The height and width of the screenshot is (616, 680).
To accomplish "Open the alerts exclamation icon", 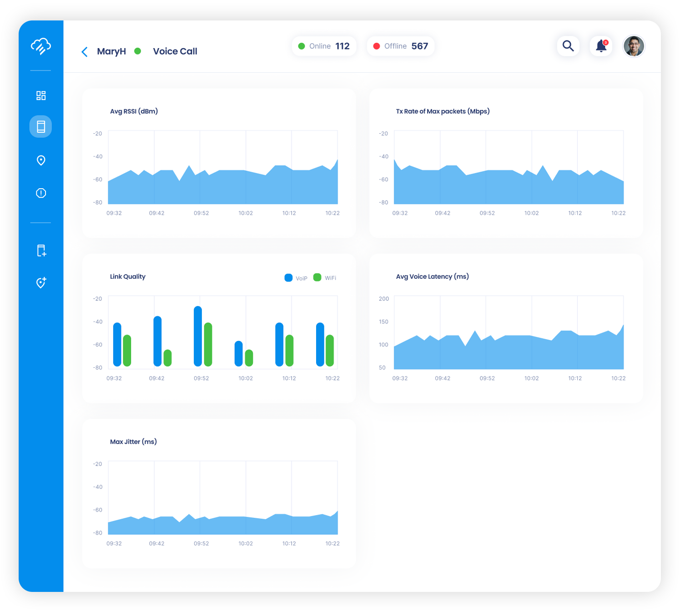I will click(41, 193).
